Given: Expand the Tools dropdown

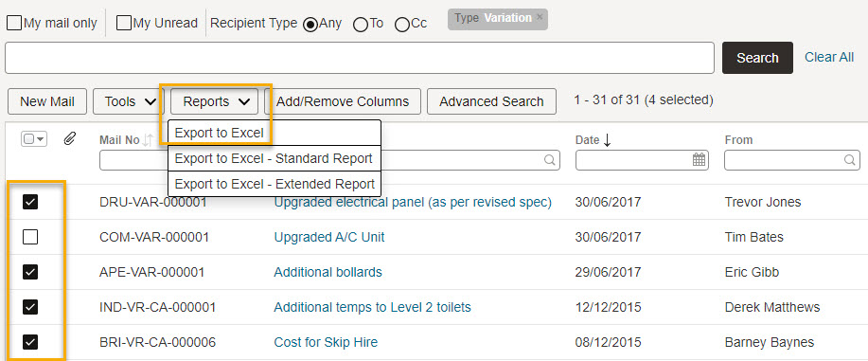Looking at the screenshot, I should tap(129, 101).
